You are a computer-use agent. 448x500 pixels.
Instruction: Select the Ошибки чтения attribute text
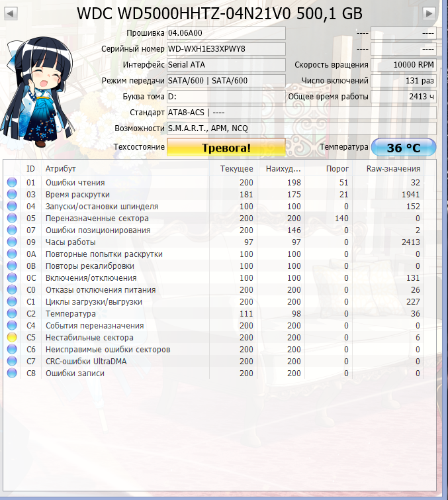[75, 182]
